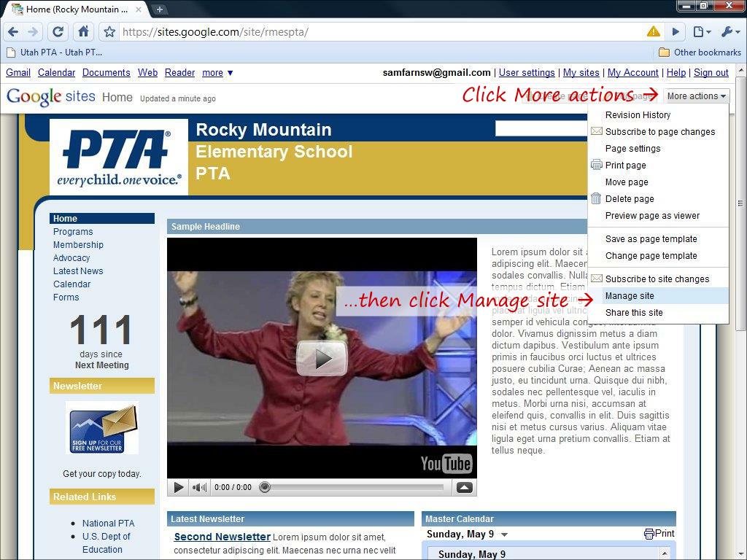Screen dimensions: 747x560
Task: Go to the browser Home icon
Action: coord(83,32)
